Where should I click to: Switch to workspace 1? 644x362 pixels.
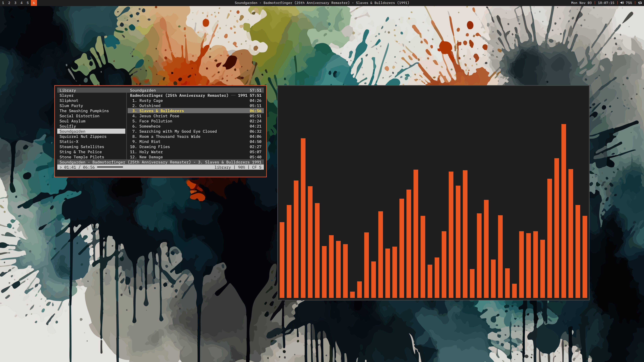point(3,3)
